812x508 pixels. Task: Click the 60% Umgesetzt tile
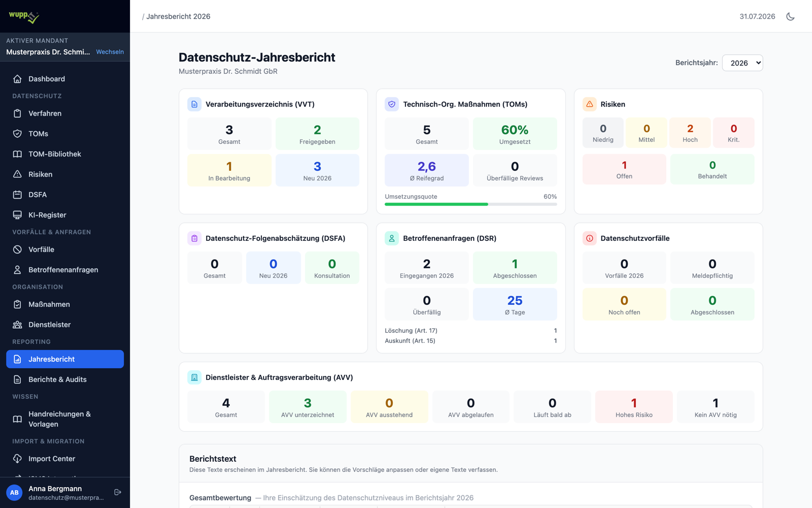[x=515, y=134]
